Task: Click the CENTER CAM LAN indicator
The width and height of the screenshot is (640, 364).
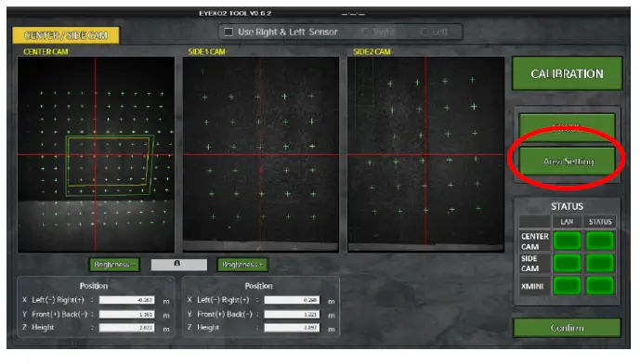Action: [x=567, y=240]
